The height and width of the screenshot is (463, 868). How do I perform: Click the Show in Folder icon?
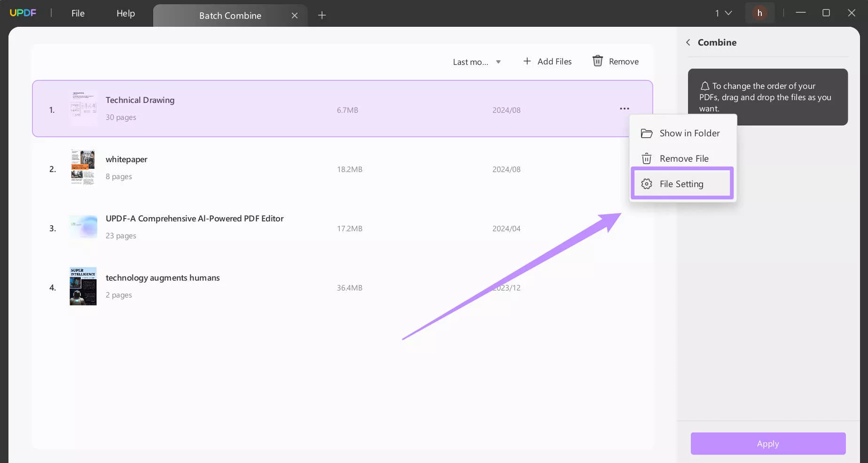[647, 133]
